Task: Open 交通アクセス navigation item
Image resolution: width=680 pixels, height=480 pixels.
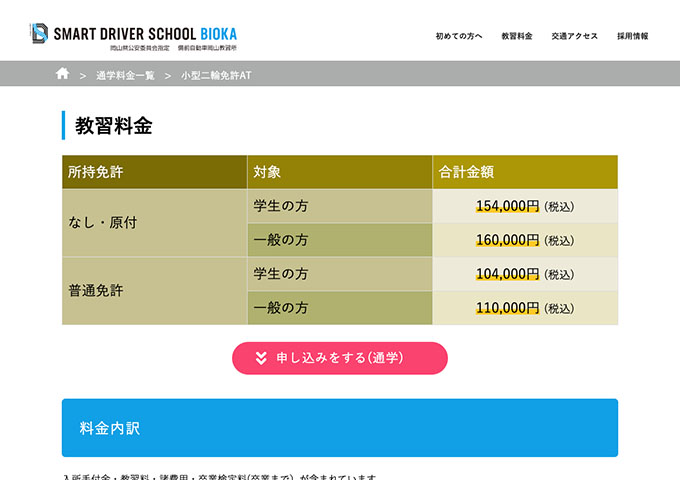Action: pyautogui.click(x=574, y=36)
